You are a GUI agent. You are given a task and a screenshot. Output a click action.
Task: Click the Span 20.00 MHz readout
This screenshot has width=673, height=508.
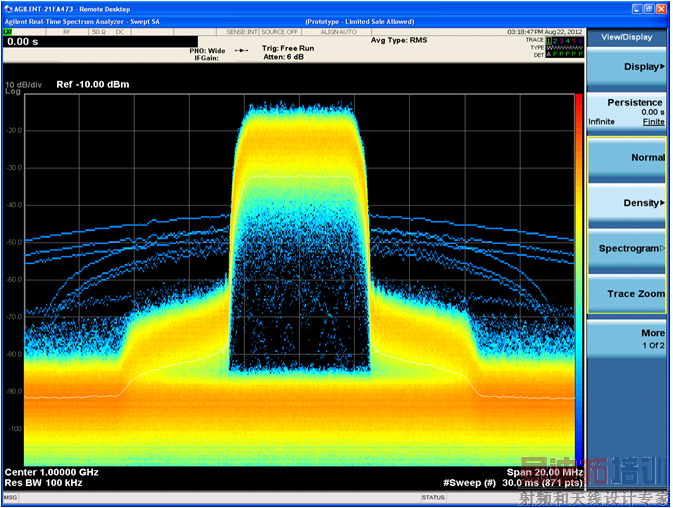tap(546, 471)
